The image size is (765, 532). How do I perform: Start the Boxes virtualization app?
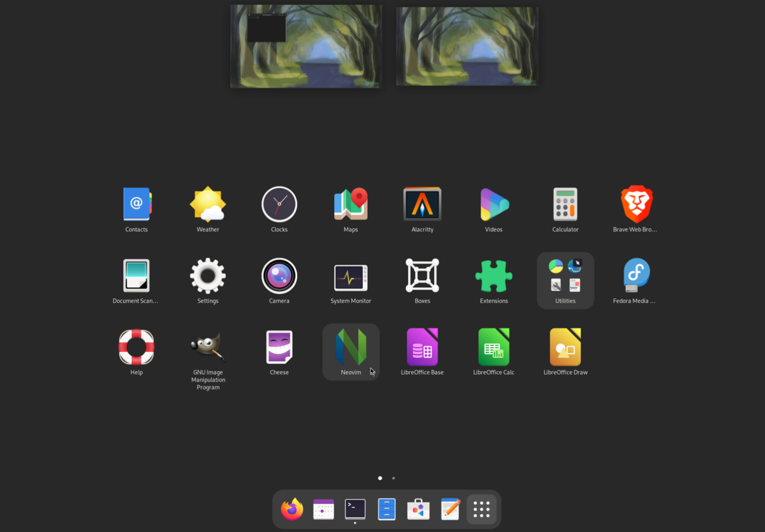422,275
